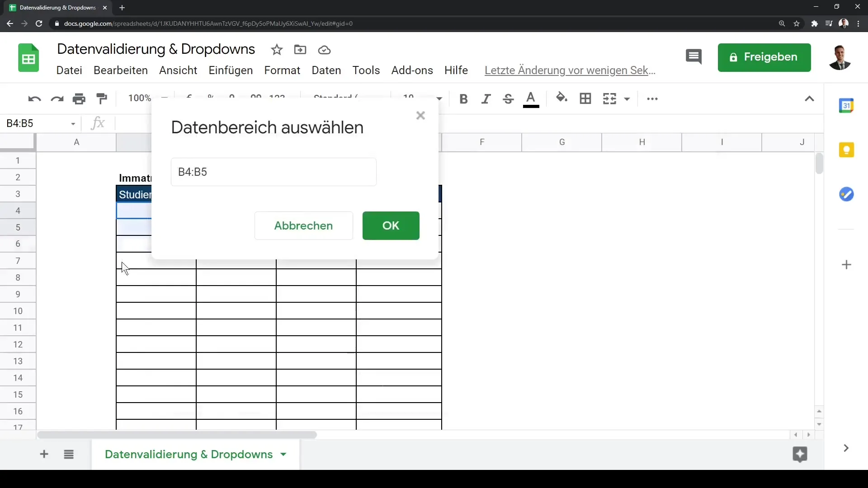Toggle italic formatting

pyautogui.click(x=486, y=99)
